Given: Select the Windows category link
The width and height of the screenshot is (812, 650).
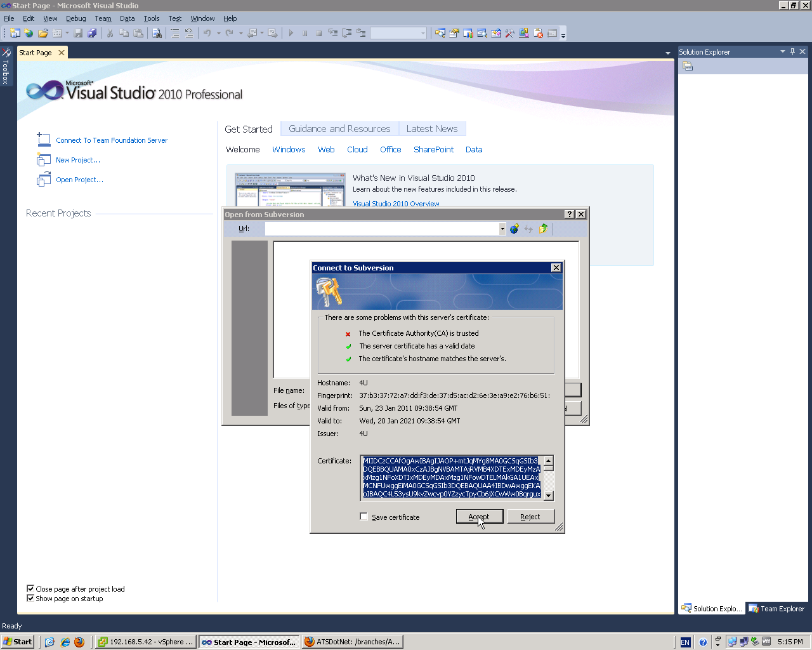Looking at the screenshot, I should click(x=289, y=150).
